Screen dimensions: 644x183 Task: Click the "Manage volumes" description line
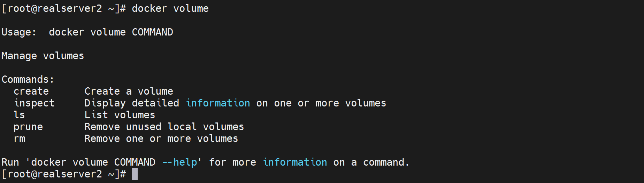43,56
